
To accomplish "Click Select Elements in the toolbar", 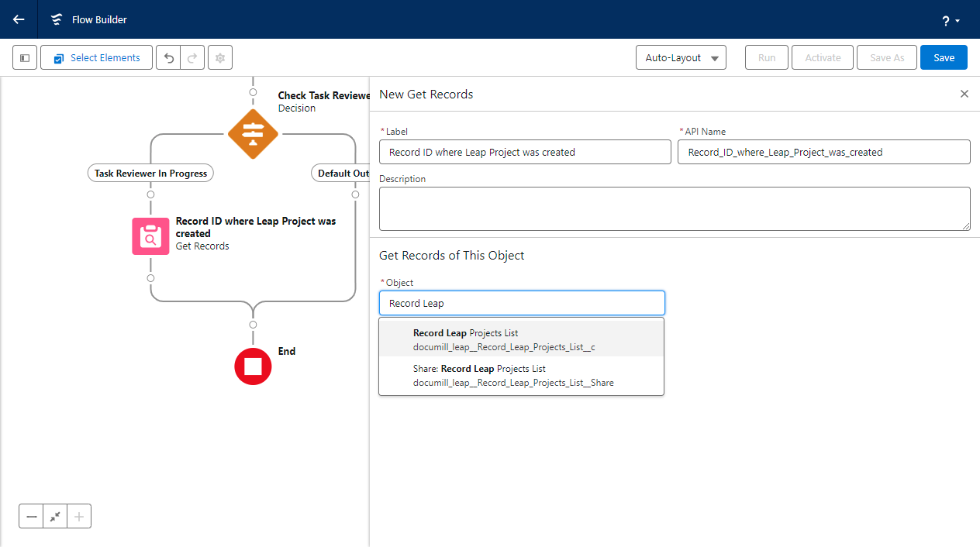I will [x=96, y=57].
